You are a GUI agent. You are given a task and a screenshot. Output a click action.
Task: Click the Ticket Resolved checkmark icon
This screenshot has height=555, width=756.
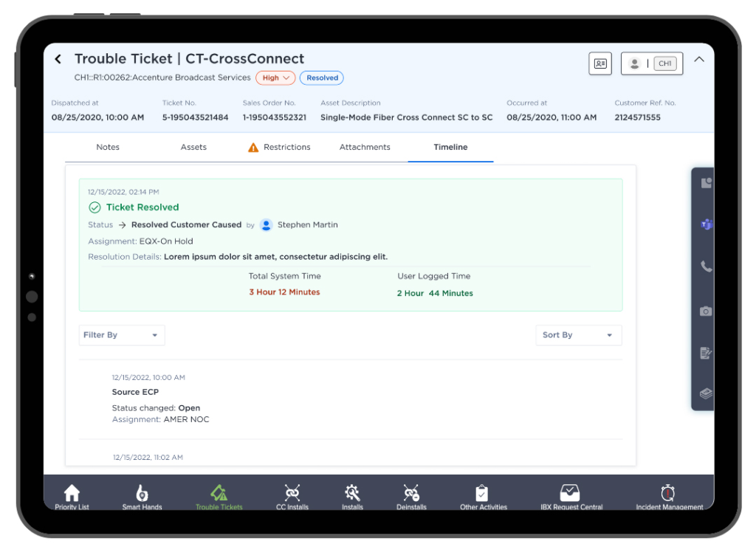tap(94, 207)
